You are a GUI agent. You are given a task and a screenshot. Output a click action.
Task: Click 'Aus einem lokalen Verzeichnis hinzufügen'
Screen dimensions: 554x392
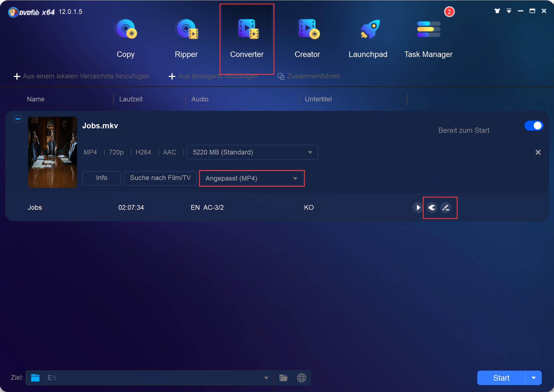pyautogui.click(x=81, y=76)
